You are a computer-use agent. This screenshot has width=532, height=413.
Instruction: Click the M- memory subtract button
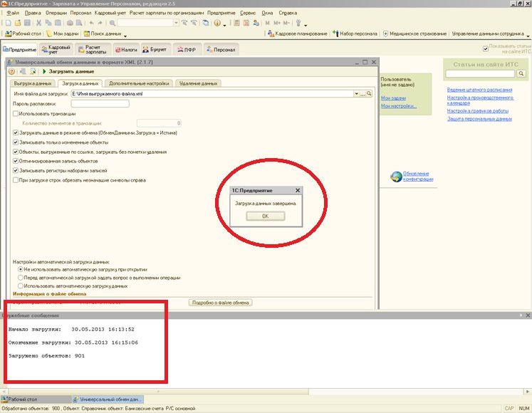(286, 23)
